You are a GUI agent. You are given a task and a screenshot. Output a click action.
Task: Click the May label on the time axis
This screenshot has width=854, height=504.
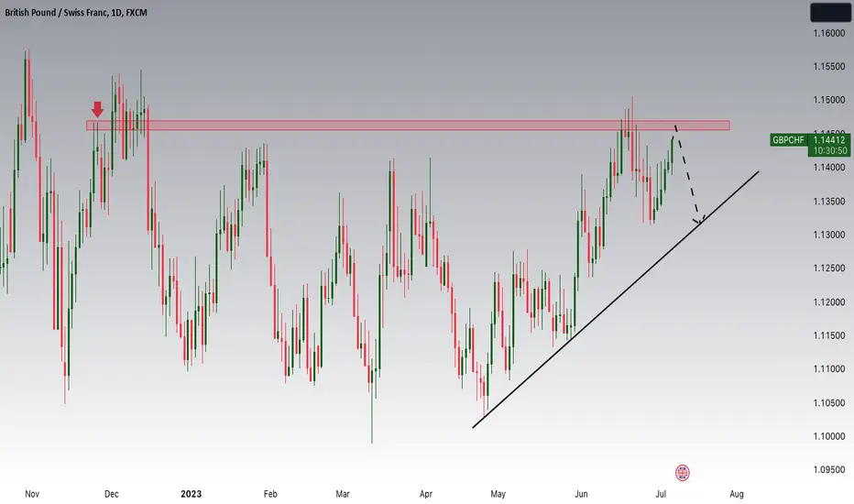point(498,494)
